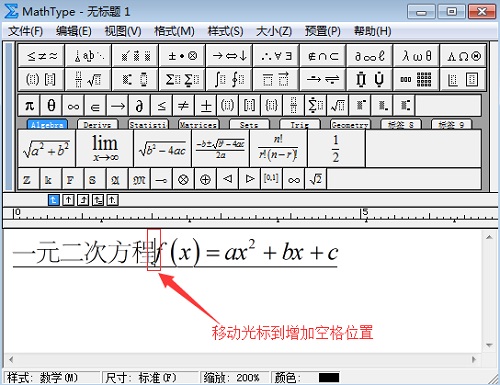Open the 格式(M) menu

coord(174,31)
